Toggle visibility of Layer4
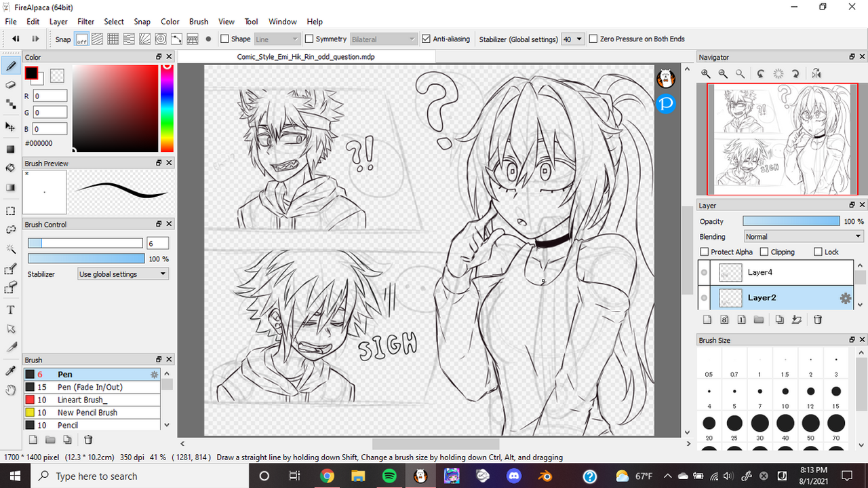 pyautogui.click(x=704, y=272)
